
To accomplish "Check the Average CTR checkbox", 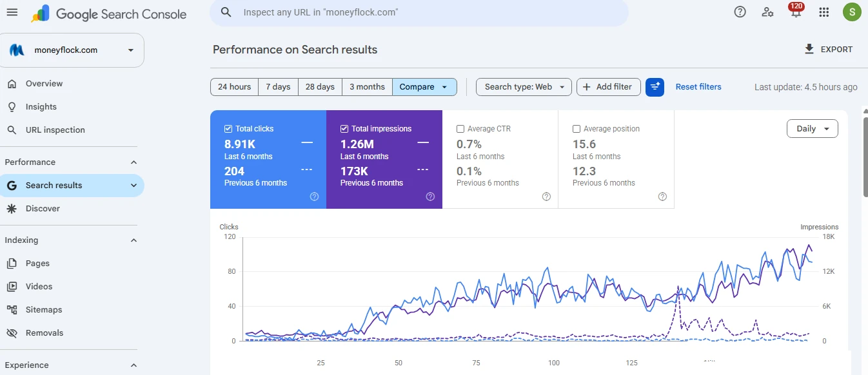I will (x=460, y=129).
